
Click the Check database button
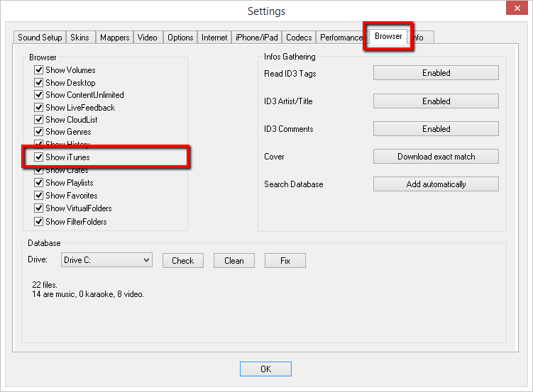click(x=182, y=260)
